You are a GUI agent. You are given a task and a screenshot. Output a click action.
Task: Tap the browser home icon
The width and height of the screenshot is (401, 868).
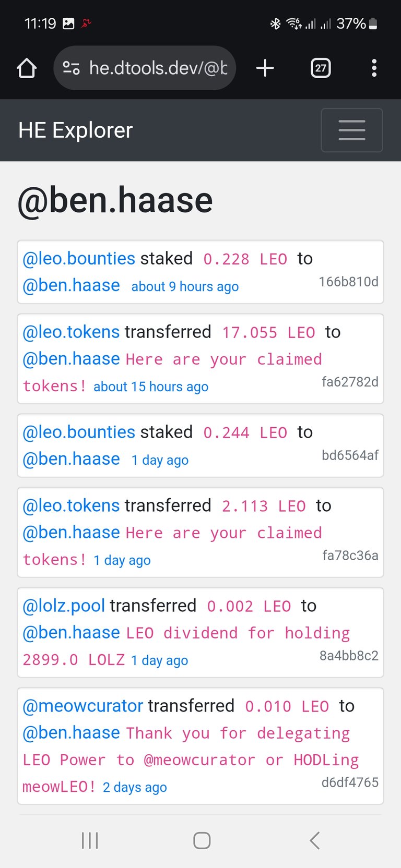[x=27, y=68]
